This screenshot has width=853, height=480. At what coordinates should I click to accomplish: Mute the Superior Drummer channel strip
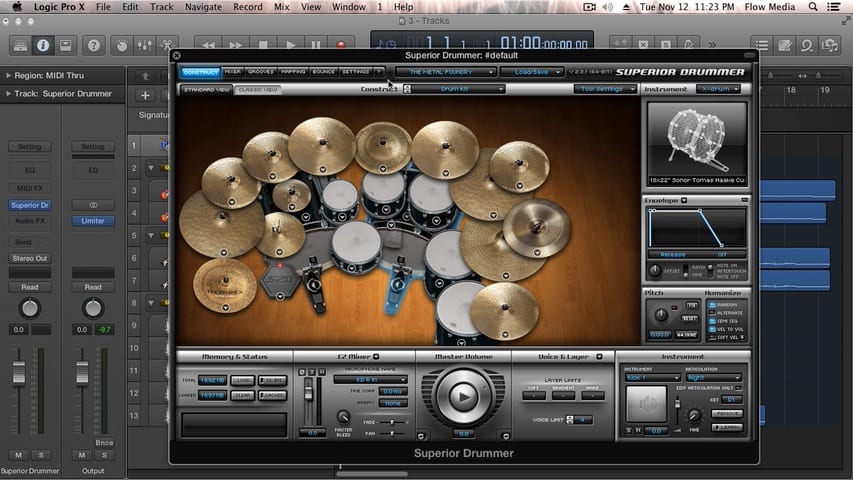tap(18, 456)
